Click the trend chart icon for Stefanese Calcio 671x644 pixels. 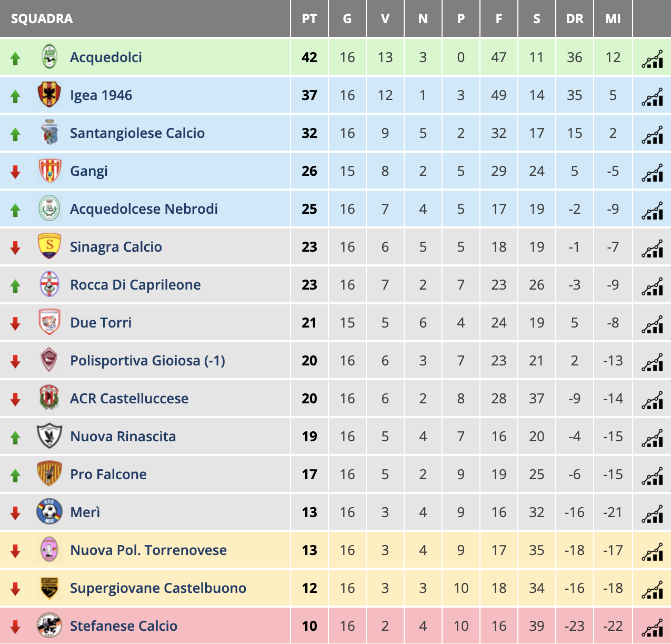[x=652, y=628]
